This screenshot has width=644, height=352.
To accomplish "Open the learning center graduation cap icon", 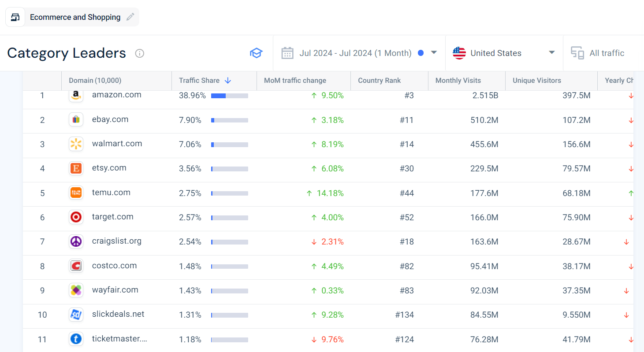I will [x=256, y=52].
